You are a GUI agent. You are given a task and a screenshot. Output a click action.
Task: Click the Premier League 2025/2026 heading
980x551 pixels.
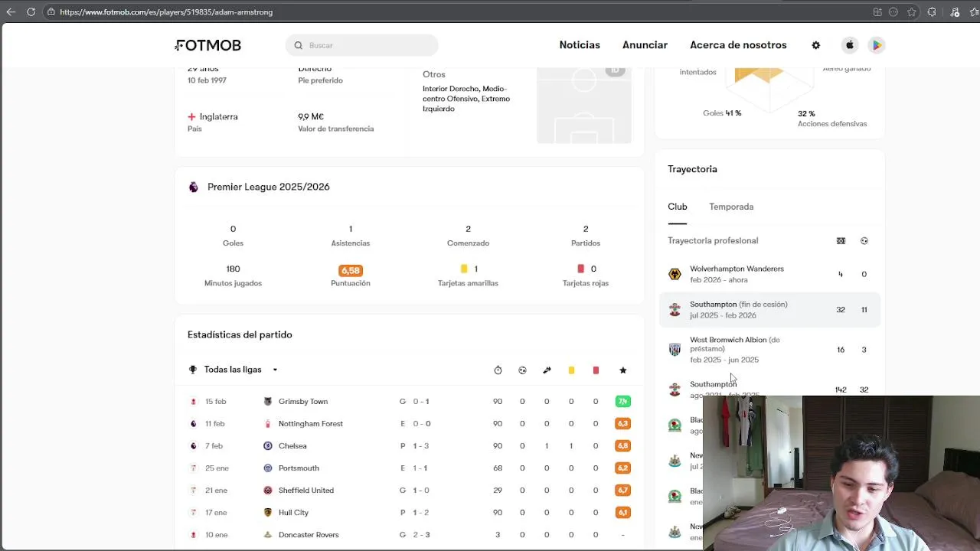(269, 187)
